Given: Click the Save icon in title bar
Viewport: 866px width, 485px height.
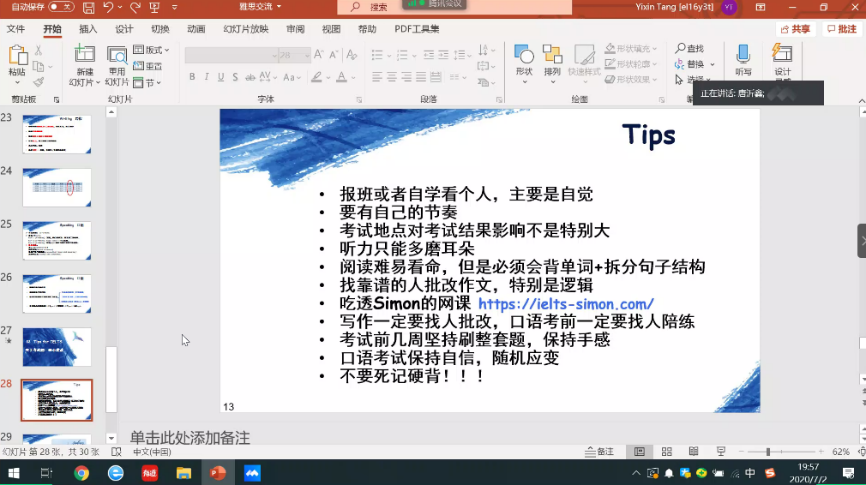Looking at the screenshot, I should [88, 8].
